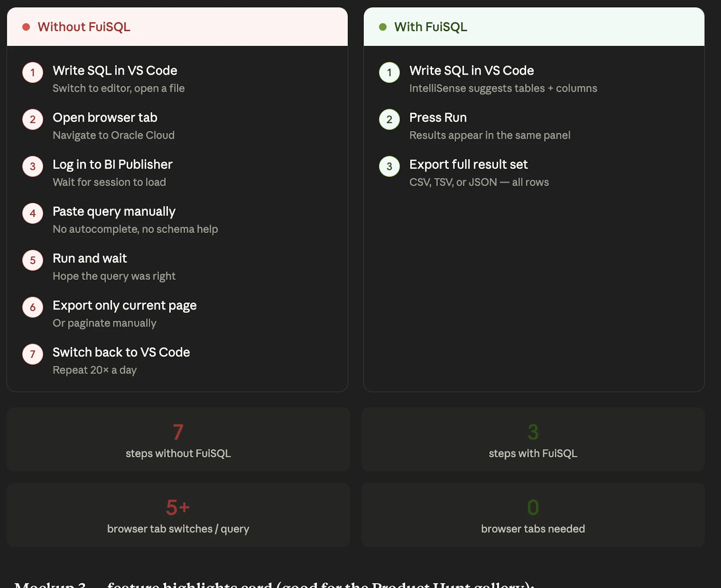Viewport: 721px width, 588px height.
Task: Click 'No autocomplete, no schema help' text
Action: 135,229
